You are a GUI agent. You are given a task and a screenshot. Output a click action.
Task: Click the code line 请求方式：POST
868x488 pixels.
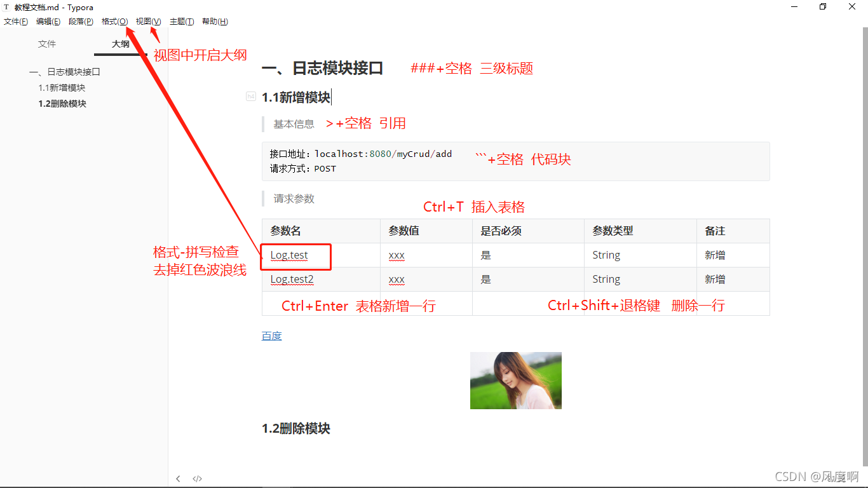coord(302,168)
